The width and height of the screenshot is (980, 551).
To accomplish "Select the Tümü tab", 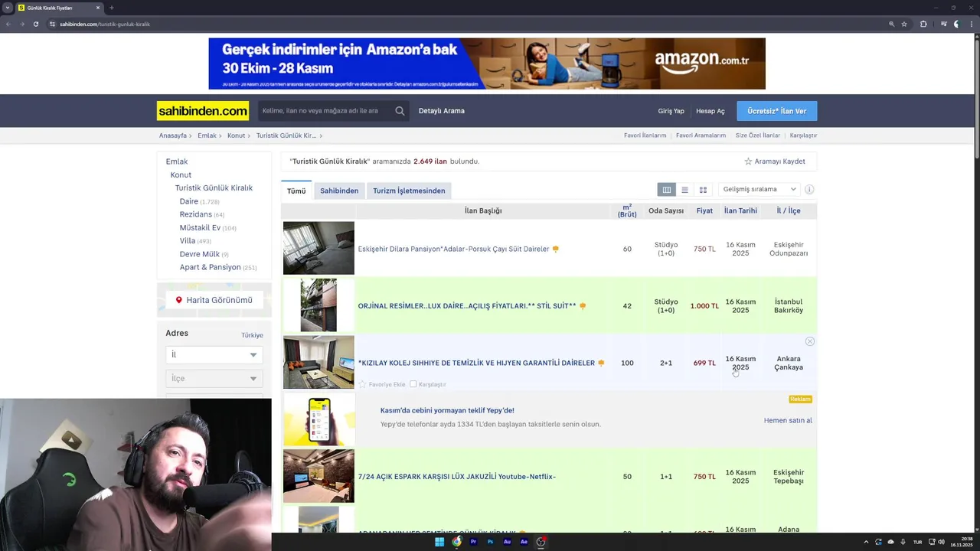I will click(296, 191).
